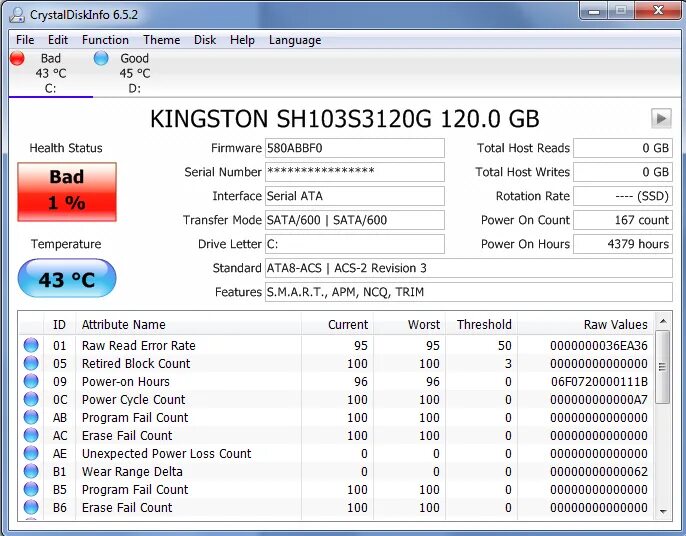Click the Features field with S.M.A.R.T.
The height and width of the screenshot is (536, 686).
469,292
